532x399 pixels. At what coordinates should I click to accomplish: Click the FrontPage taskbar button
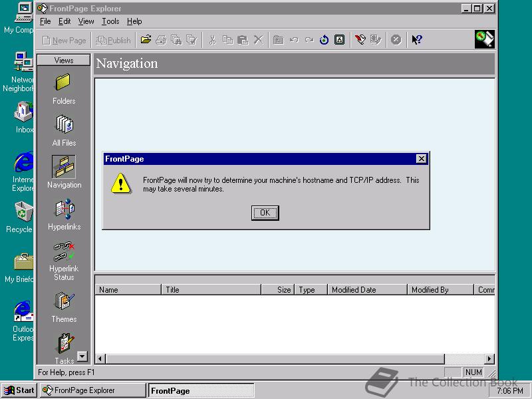click(201, 390)
